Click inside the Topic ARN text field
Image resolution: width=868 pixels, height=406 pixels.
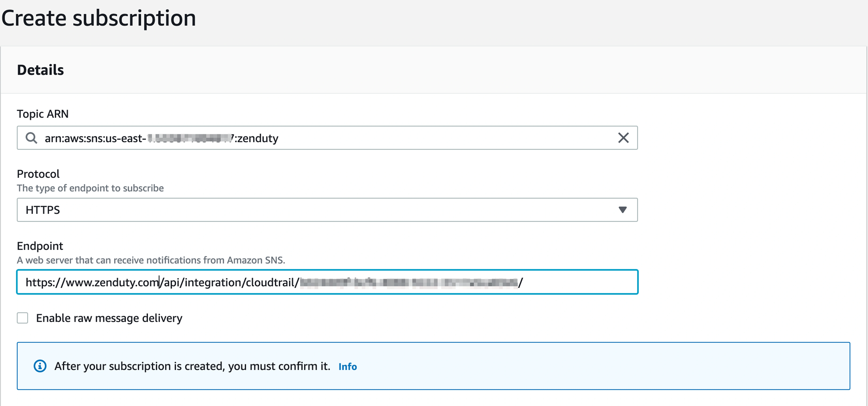click(x=404, y=138)
